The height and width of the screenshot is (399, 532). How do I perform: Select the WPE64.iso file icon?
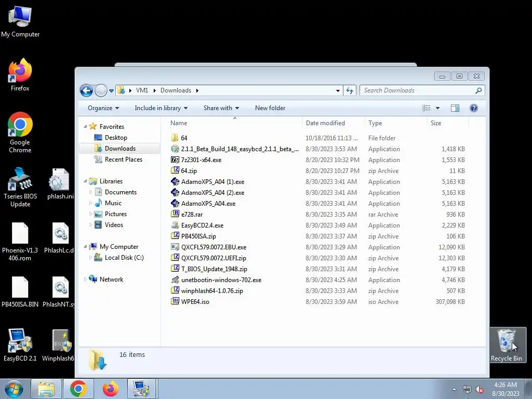[x=175, y=301]
